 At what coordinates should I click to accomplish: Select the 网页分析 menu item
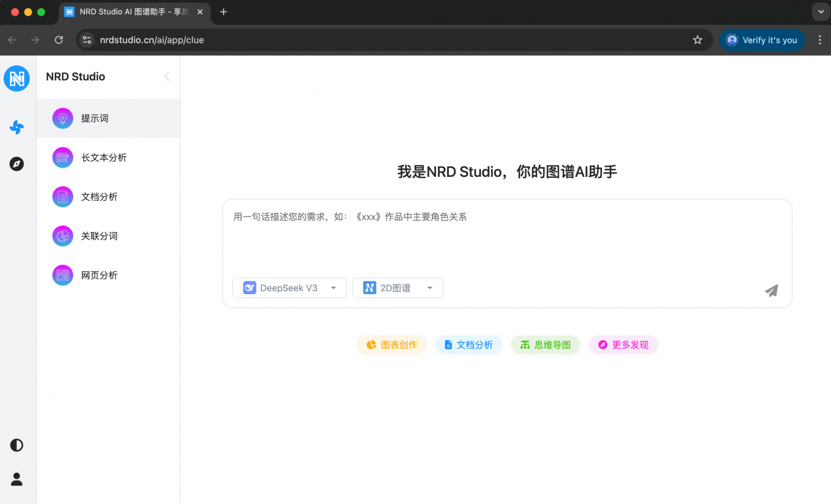pyautogui.click(x=108, y=275)
